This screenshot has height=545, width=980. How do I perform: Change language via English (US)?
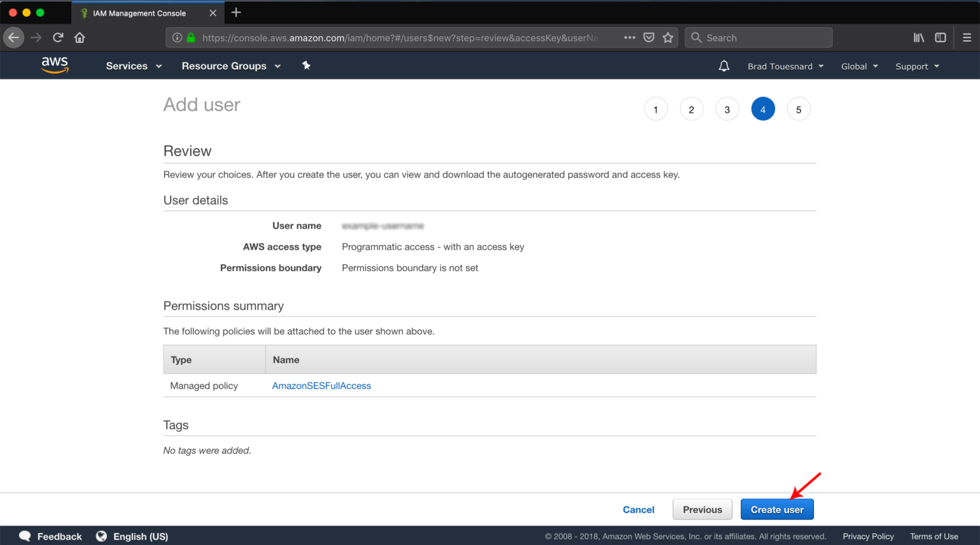coord(141,536)
